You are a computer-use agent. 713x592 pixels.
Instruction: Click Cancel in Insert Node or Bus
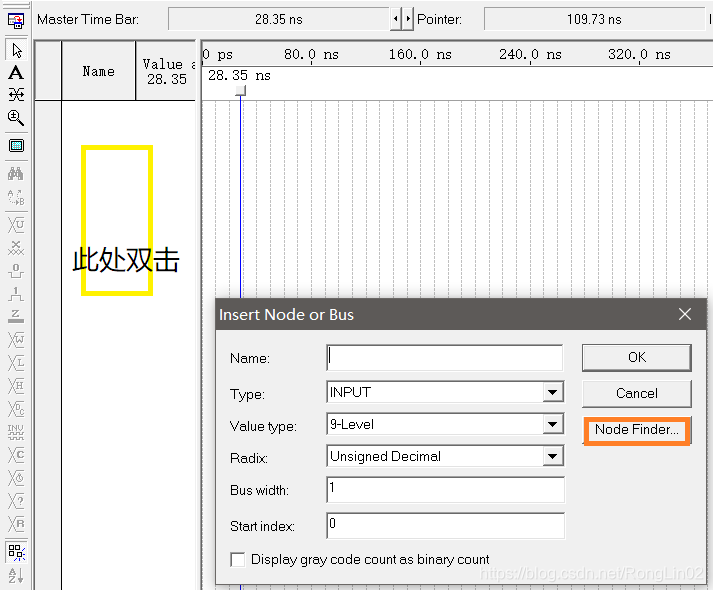pyautogui.click(x=637, y=393)
